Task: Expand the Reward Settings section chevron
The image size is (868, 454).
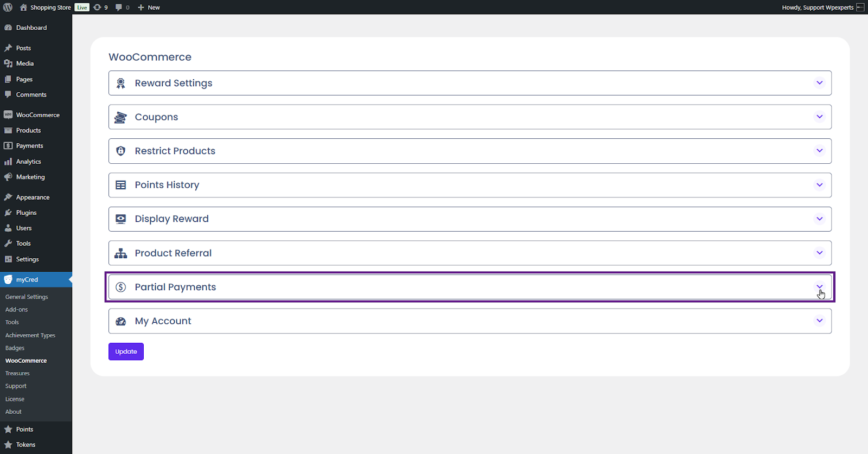Action: click(819, 83)
